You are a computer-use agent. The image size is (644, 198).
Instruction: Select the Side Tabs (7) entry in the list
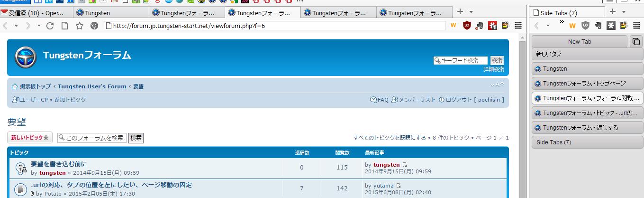click(587, 142)
